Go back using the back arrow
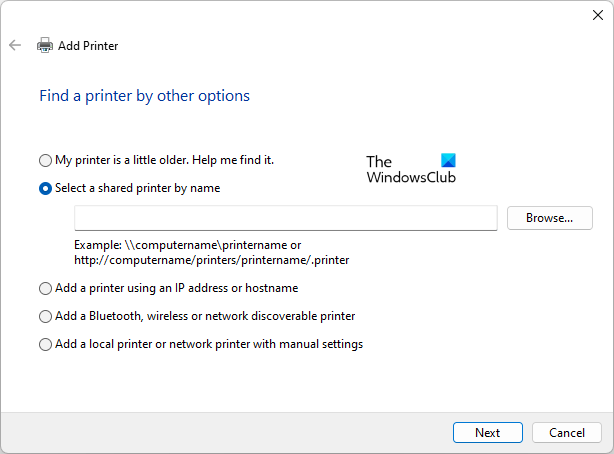Viewport: 614px width, 454px height. click(15, 45)
